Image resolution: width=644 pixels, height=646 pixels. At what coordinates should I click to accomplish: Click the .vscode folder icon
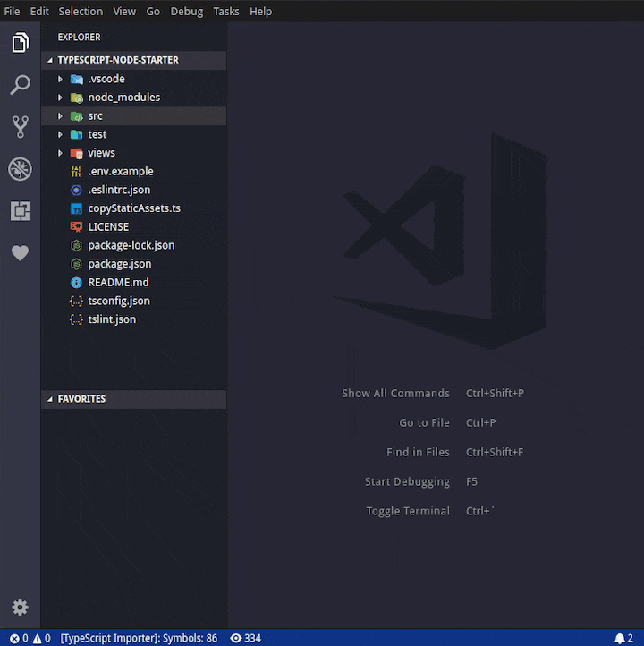click(x=77, y=79)
